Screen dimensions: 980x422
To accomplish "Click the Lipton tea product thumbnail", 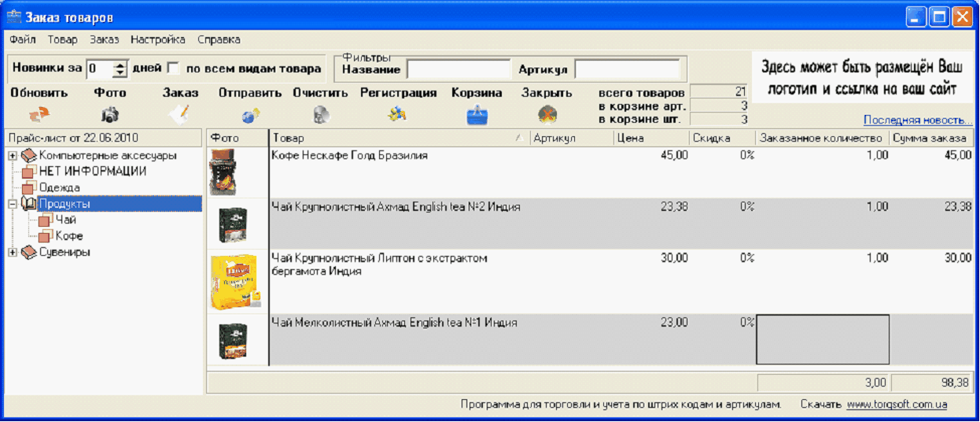I will tap(234, 281).
